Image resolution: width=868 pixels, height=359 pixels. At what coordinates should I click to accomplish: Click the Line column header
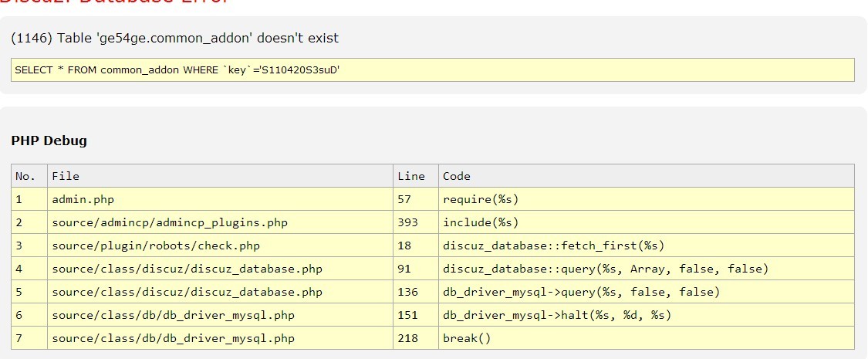tap(411, 176)
